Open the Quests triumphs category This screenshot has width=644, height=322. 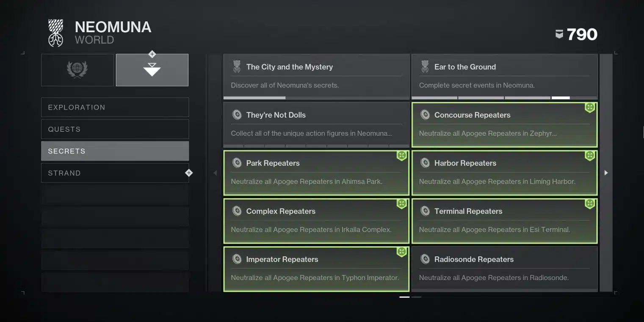115,129
